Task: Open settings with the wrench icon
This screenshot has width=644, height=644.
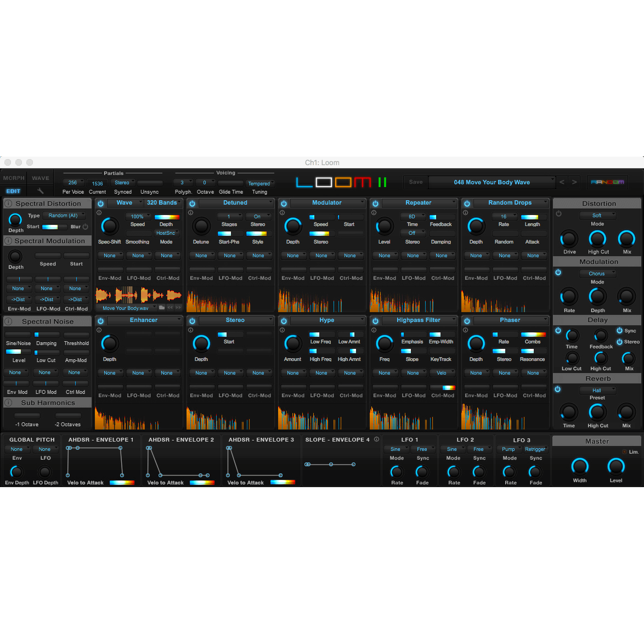Action: point(40,191)
